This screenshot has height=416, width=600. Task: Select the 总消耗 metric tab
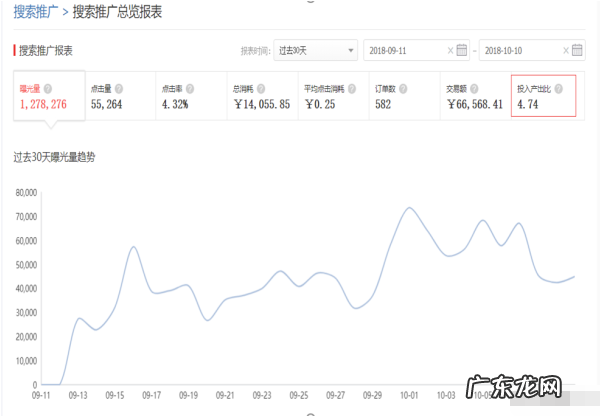click(262, 96)
